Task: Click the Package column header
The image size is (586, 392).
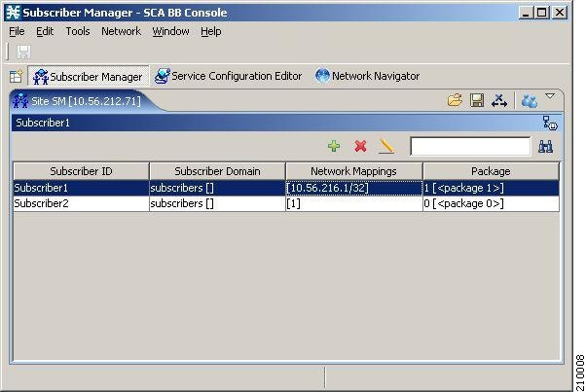Action: tap(491, 171)
